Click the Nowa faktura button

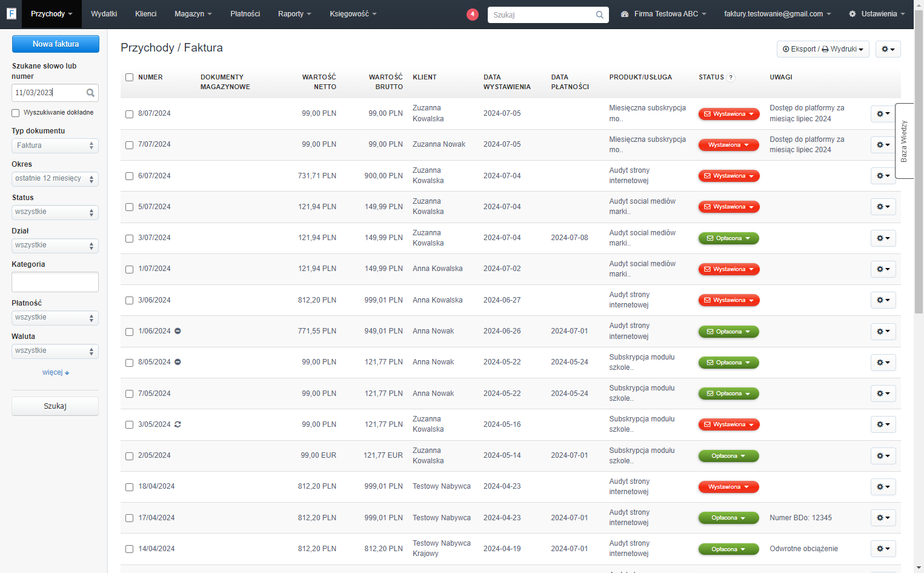pyautogui.click(x=56, y=44)
